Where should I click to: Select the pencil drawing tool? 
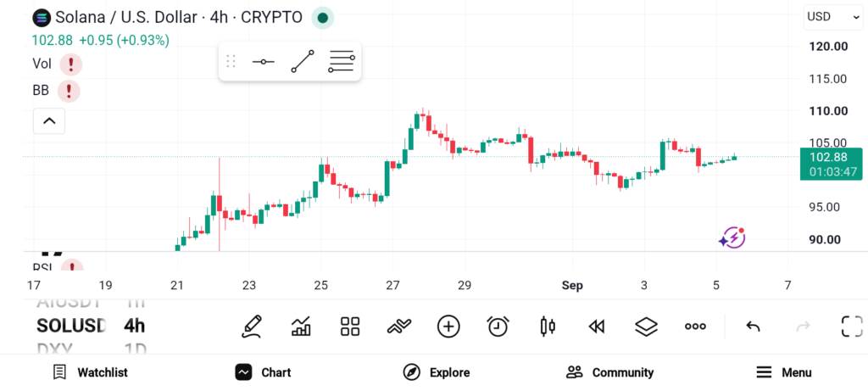[x=251, y=327]
